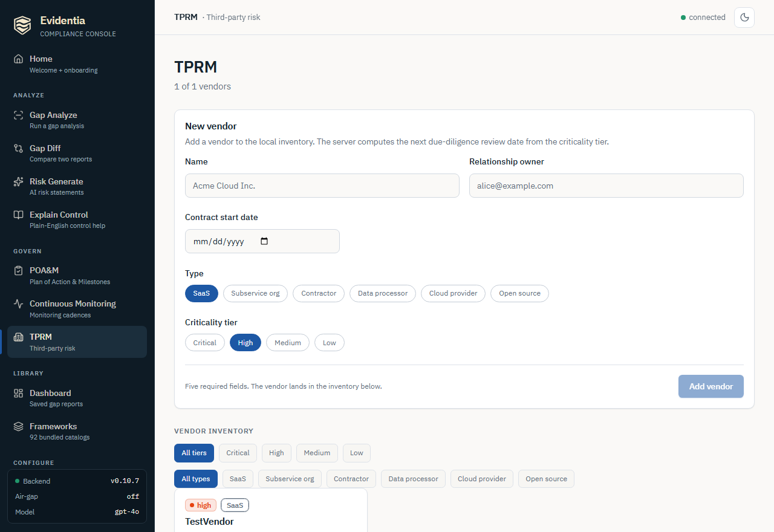
Task: Filter inventory by Cloud provider type
Action: [482, 479]
